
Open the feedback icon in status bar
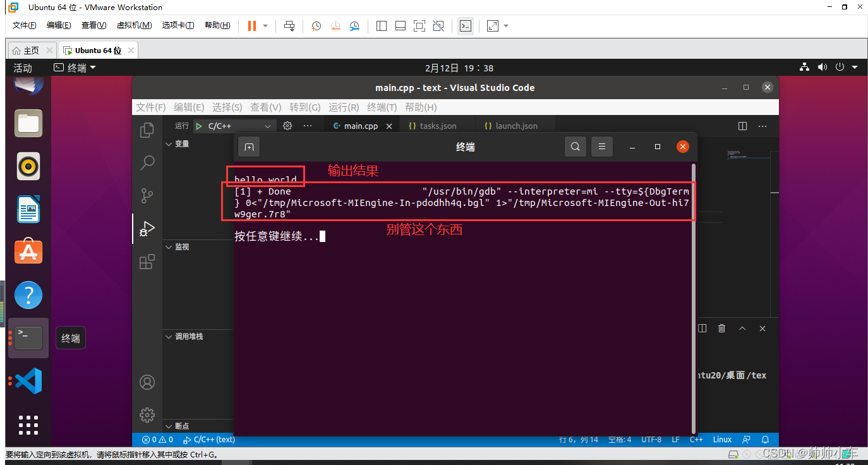(747, 440)
